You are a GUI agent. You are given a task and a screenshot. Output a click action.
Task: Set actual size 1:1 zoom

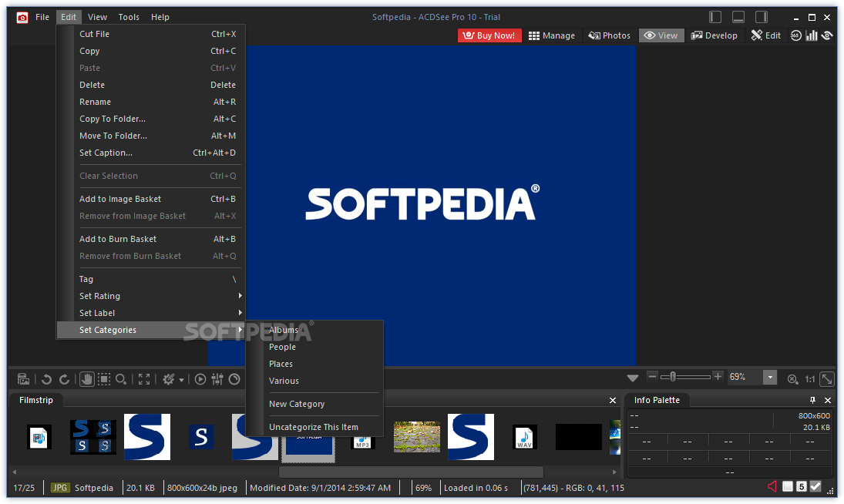click(809, 379)
